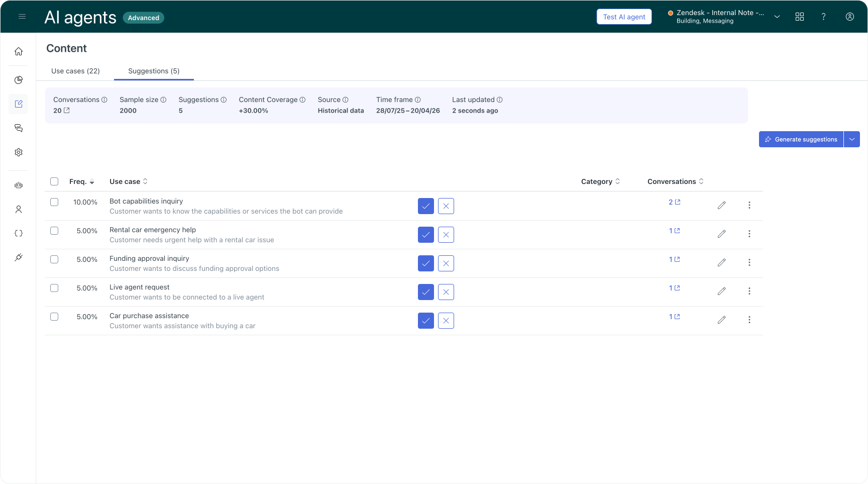Open the help question mark icon

coord(823,17)
